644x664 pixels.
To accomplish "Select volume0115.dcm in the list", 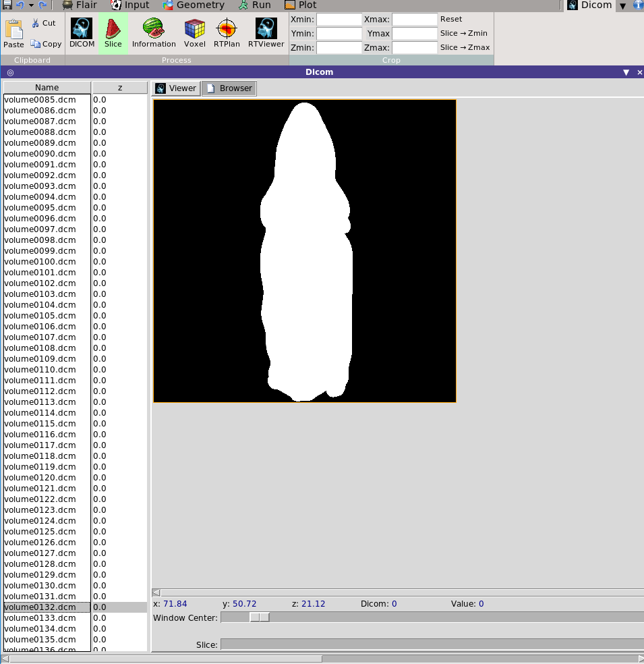I will [x=47, y=424].
